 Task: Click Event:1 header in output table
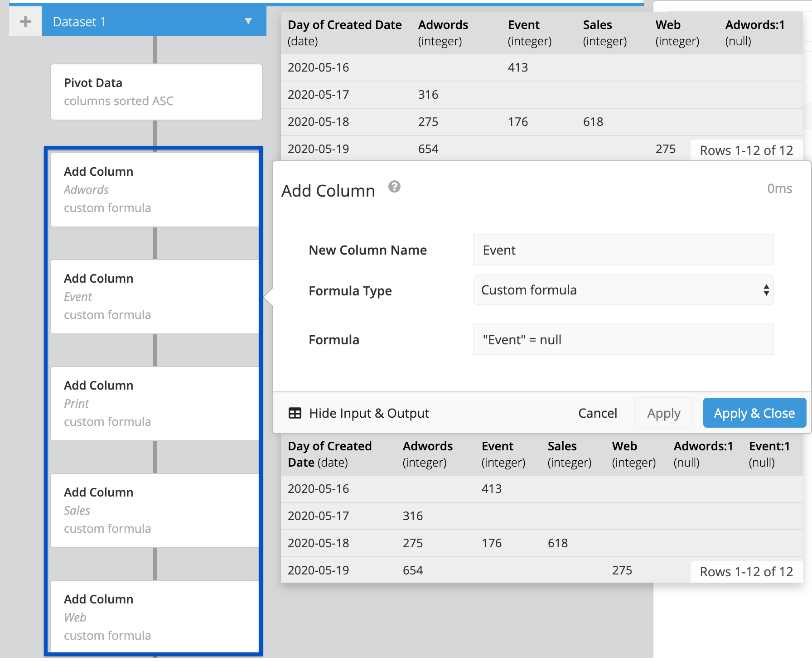tap(769, 454)
